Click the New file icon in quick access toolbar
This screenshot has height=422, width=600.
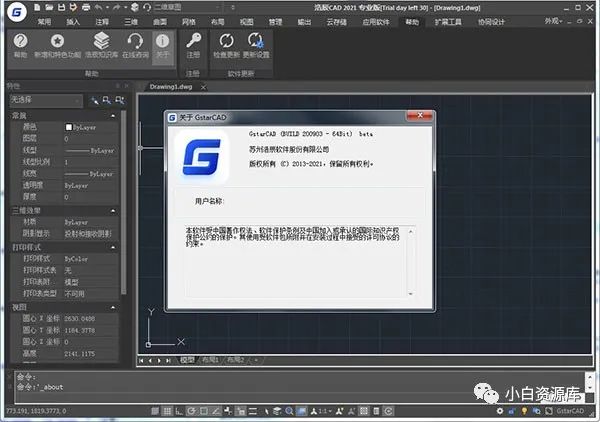37,7
